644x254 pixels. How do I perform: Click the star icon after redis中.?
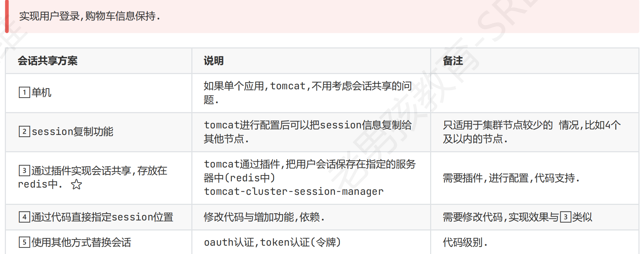(76, 184)
